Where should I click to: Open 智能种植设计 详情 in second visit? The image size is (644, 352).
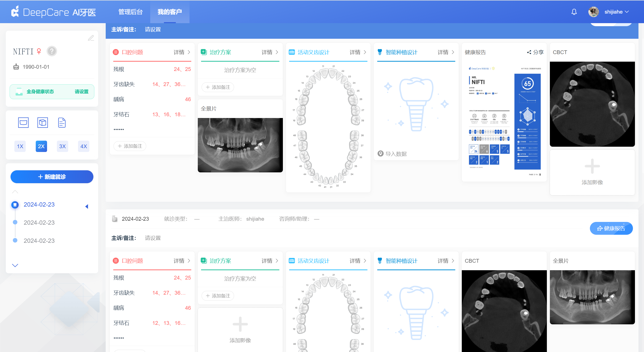tap(446, 261)
